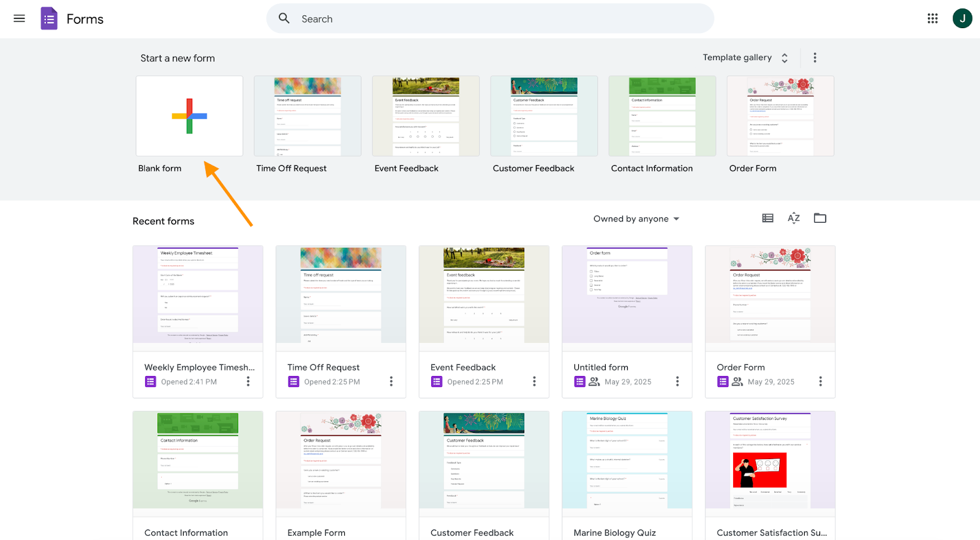Select the 'Recent forms' heading

coord(164,221)
